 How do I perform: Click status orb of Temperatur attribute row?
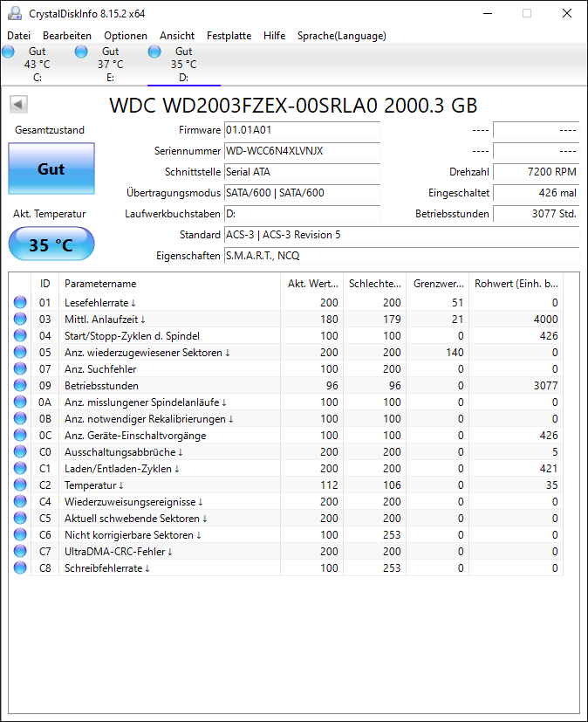(x=20, y=485)
